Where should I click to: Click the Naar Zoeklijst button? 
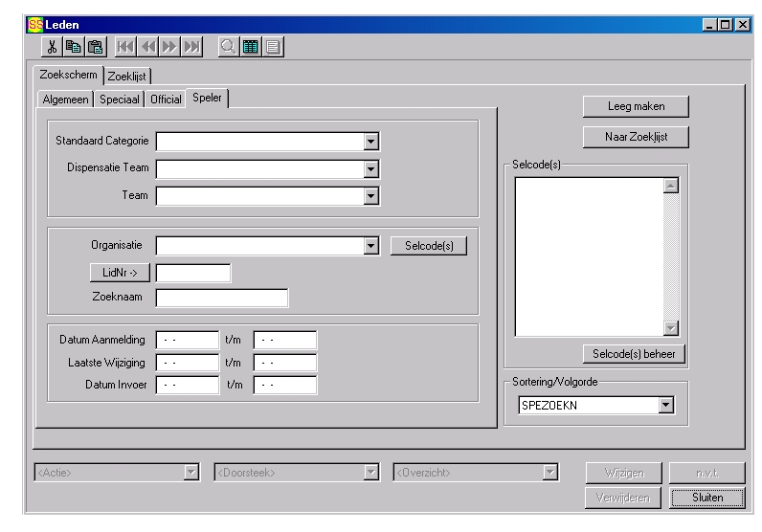tap(636, 138)
